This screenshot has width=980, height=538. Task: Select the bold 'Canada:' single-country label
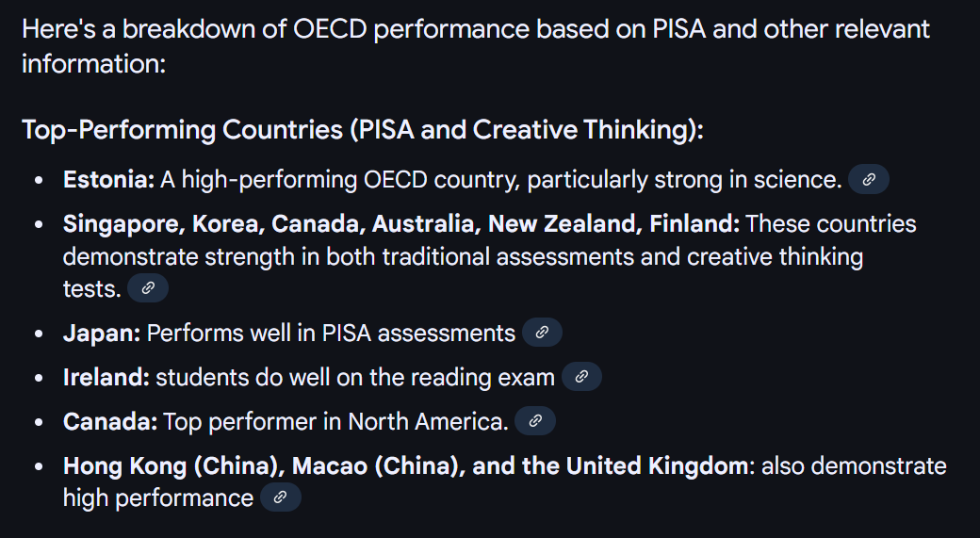click(x=110, y=422)
